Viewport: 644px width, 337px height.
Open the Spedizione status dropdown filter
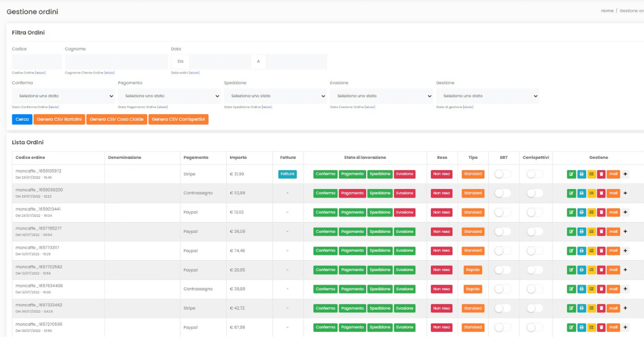[x=276, y=96]
